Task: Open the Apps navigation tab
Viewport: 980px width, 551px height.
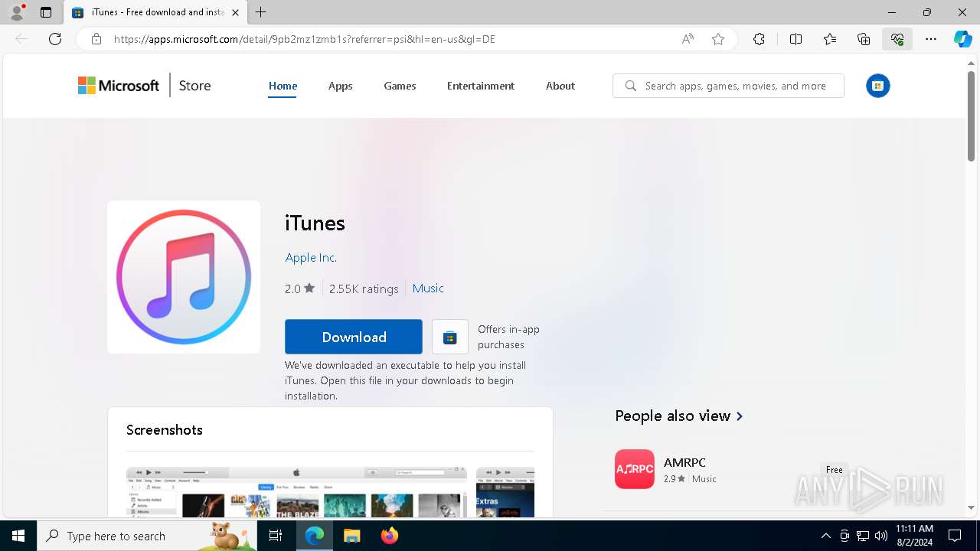Action: pyautogui.click(x=340, y=86)
